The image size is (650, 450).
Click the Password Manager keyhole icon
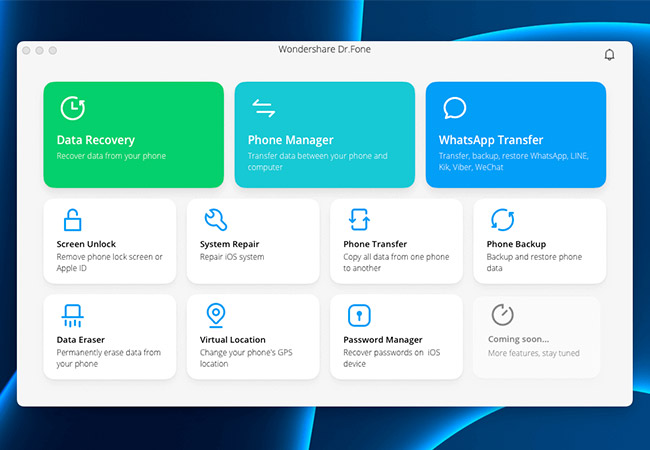coord(359,315)
